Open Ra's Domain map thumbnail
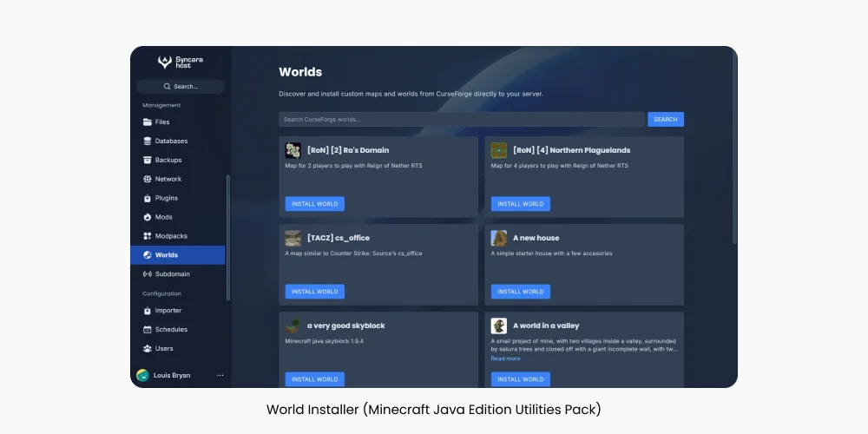Screen dimensions: 868x434 pyautogui.click(x=293, y=150)
